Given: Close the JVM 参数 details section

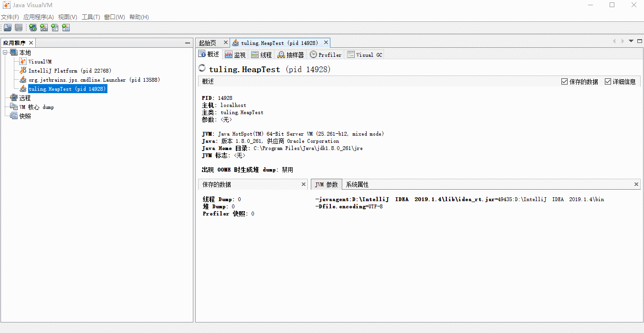Looking at the screenshot, I should [x=636, y=184].
